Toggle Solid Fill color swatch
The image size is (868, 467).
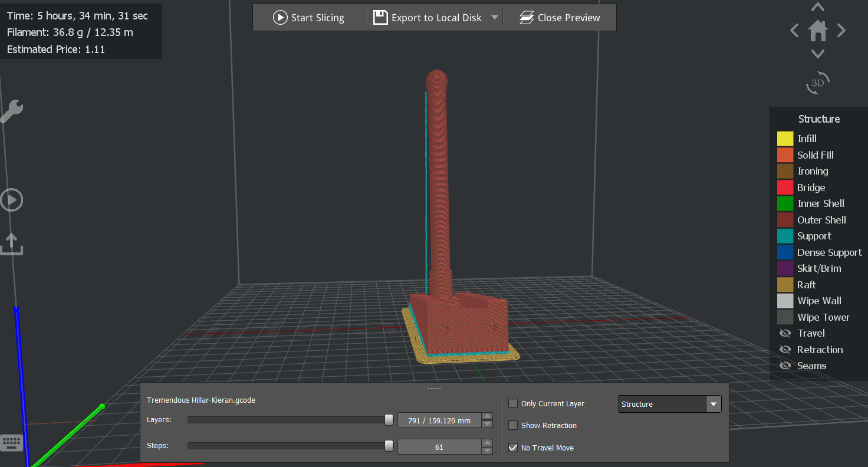pyautogui.click(x=785, y=155)
